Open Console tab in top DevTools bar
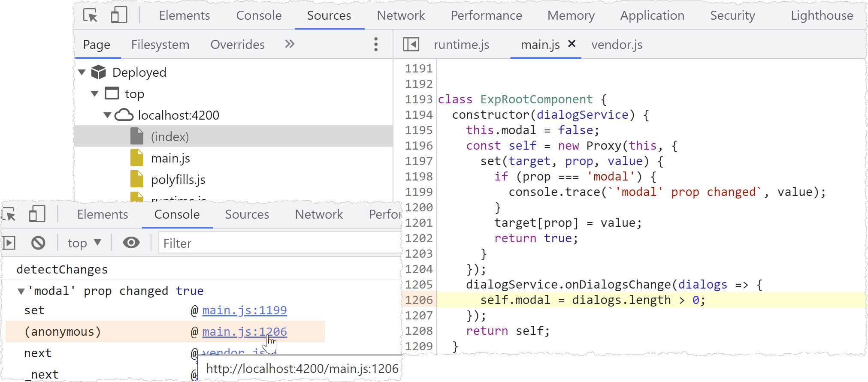Viewport: 868px width, 382px height. click(x=259, y=15)
